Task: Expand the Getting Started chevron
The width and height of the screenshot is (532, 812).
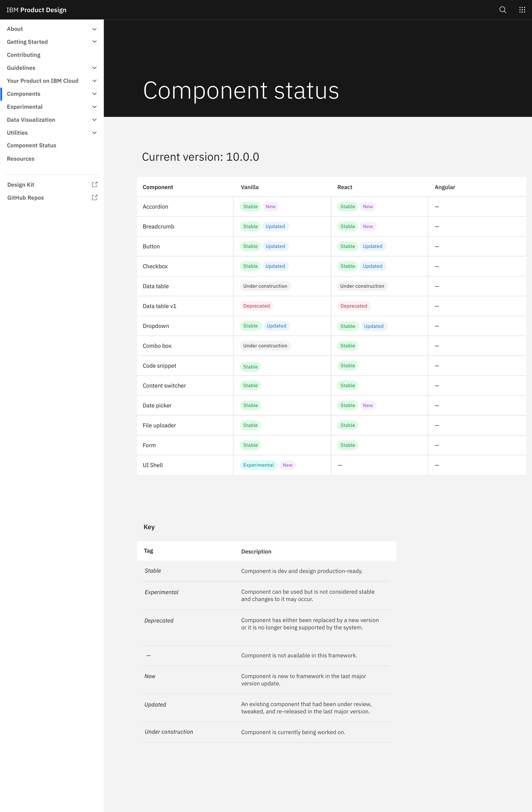Action: pyautogui.click(x=94, y=41)
